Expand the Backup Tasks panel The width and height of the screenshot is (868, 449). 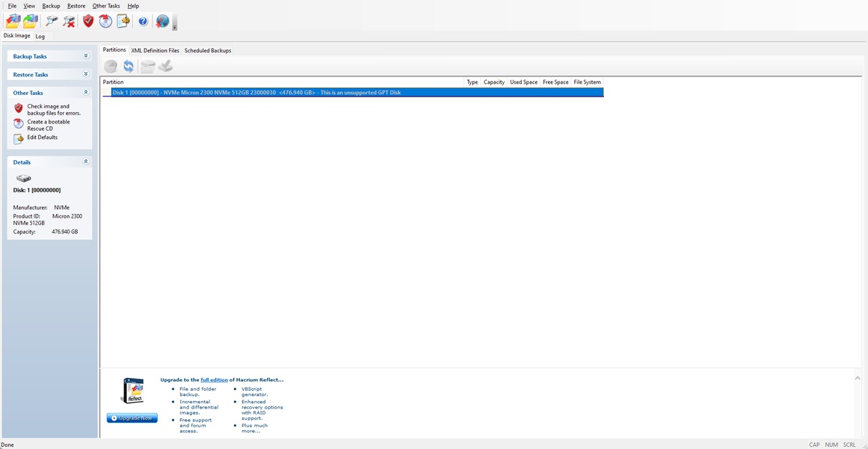[86, 56]
